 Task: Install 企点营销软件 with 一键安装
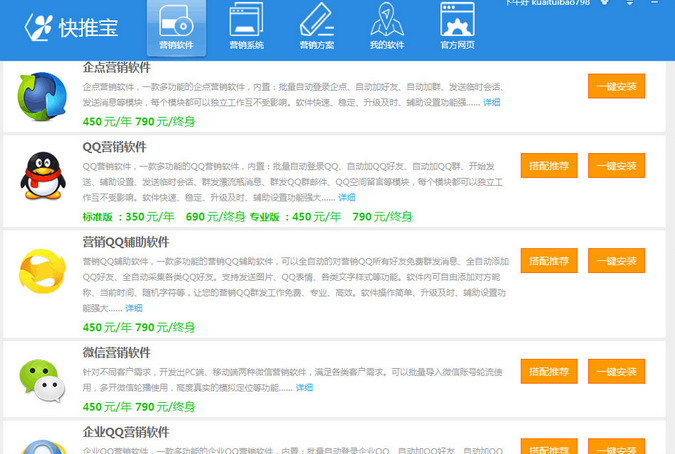(616, 86)
